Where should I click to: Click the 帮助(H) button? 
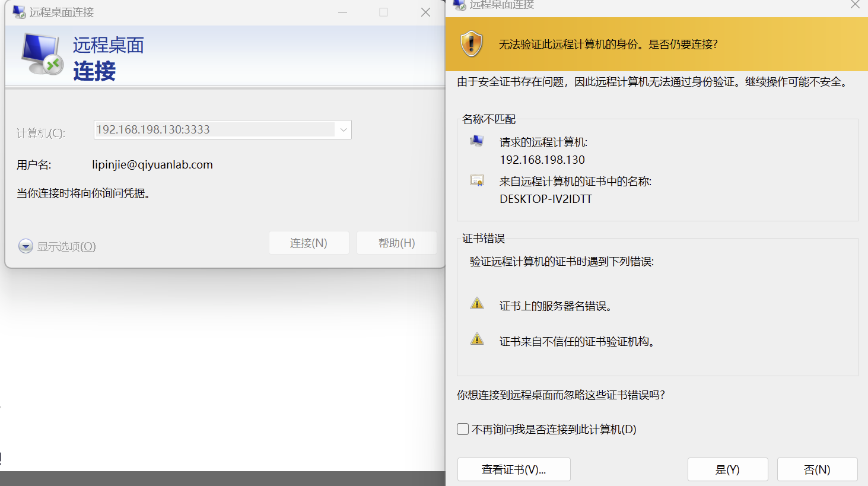click(x=396, y=243)
